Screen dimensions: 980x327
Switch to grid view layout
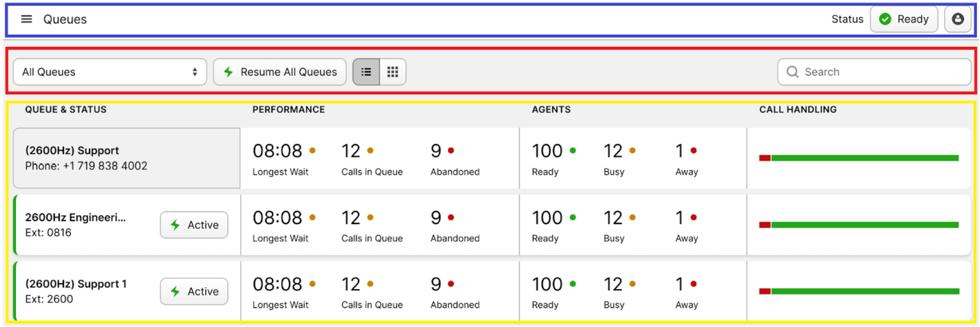[x=392, y=72]
